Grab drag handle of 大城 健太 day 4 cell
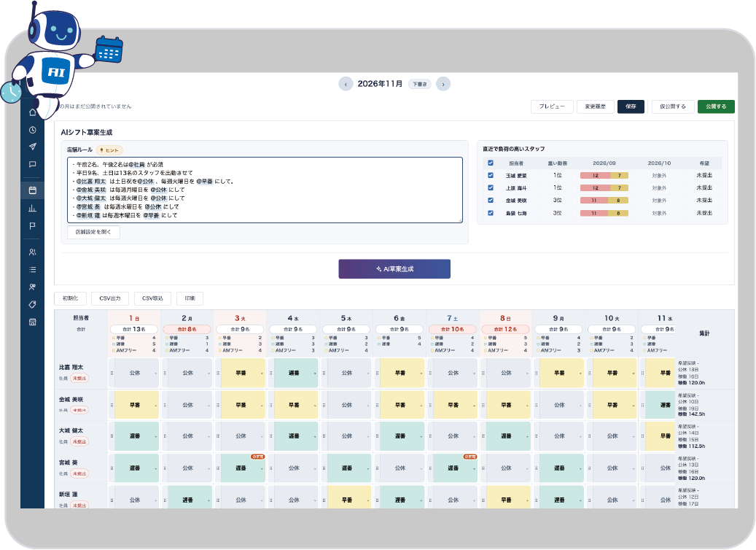Image resolution: width=756 pixels, height=550 pixels. point(271,436)
